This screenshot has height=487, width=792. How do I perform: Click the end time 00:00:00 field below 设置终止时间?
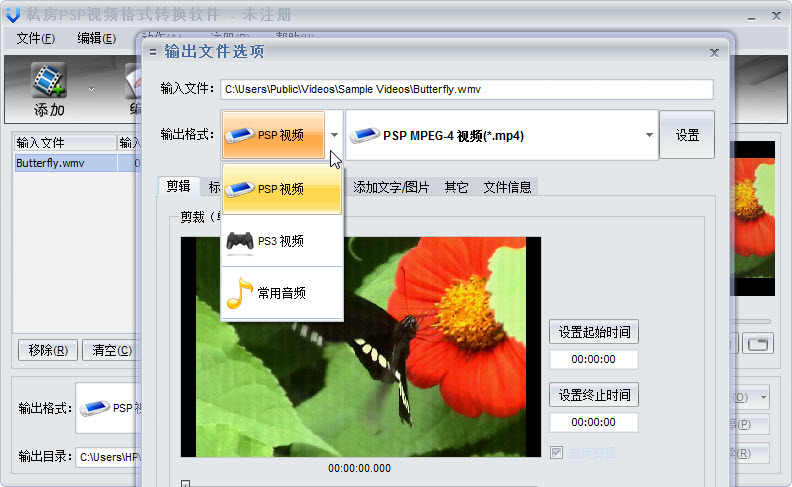[593, 422]
